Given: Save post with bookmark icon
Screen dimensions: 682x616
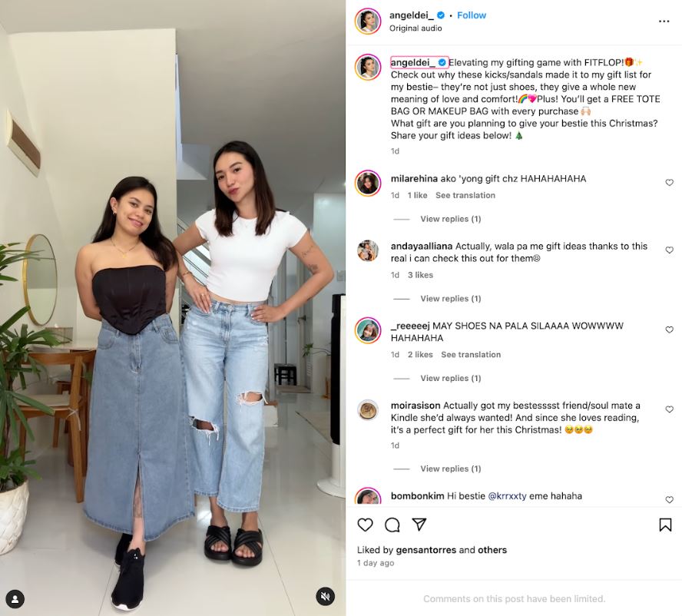Looking at the screenshot, I should click(x=665, y=525).
